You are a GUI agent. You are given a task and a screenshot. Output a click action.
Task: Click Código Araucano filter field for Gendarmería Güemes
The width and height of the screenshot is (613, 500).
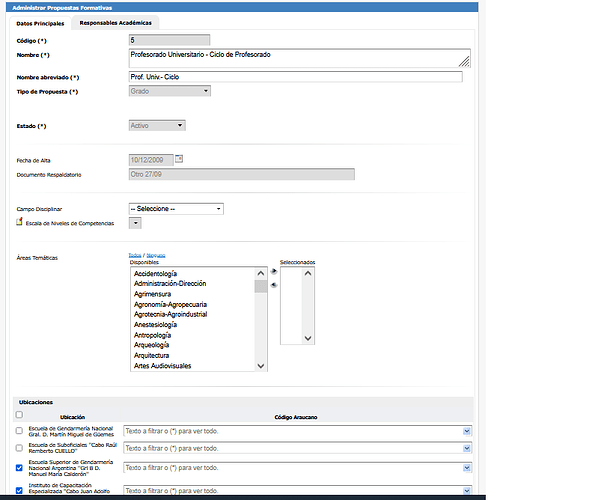[298, 431]
